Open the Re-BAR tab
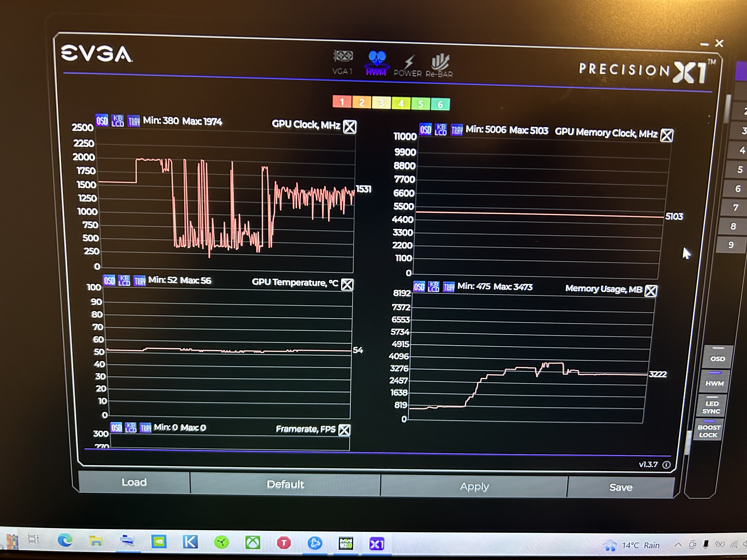Screen dimensions: 747x560 (x=439, y=65)
